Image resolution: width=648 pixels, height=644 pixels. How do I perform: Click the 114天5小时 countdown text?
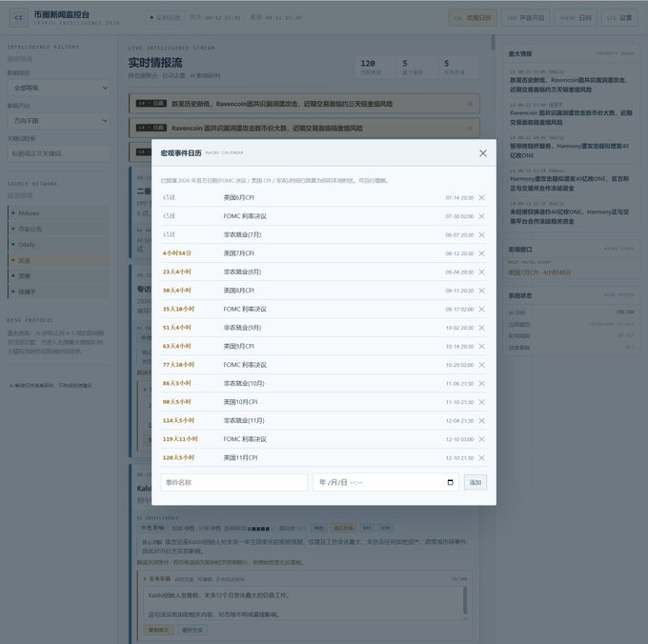(x=178, y=420)
